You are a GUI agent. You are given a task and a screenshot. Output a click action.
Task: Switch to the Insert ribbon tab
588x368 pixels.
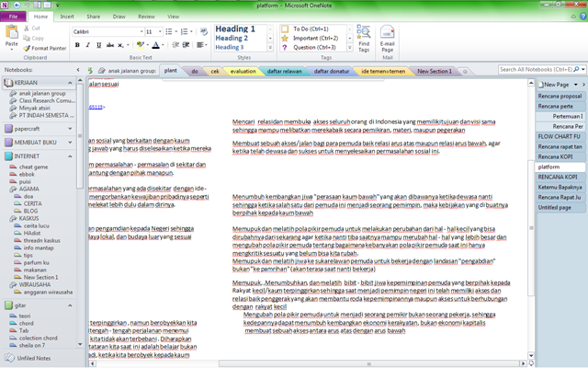[x=67, y=17]
